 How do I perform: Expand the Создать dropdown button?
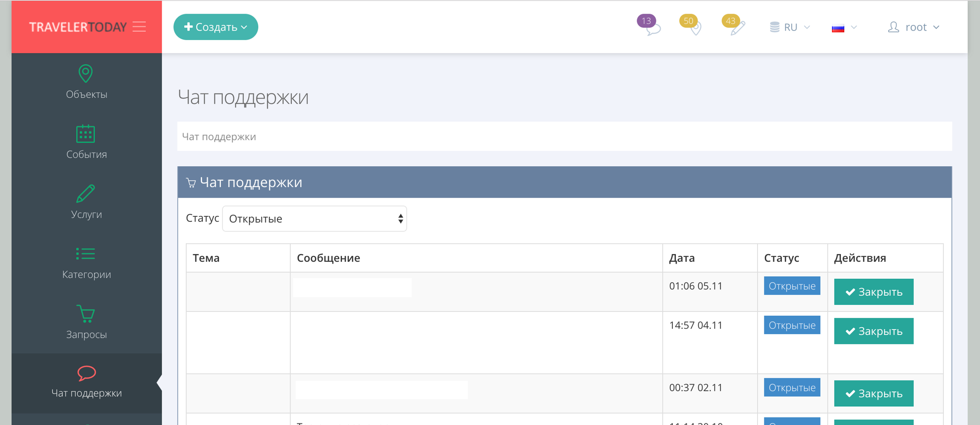[x=216, y=27]
